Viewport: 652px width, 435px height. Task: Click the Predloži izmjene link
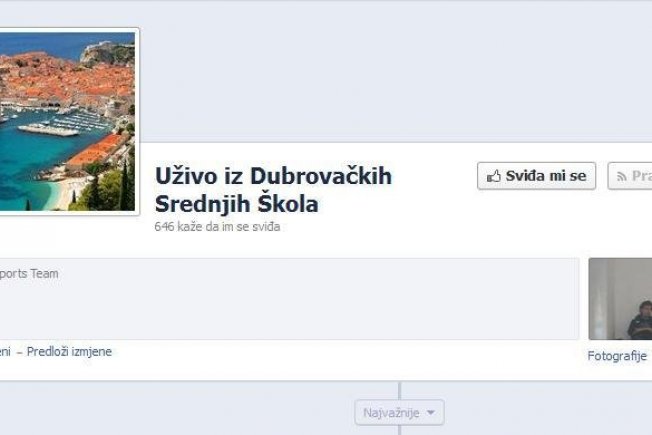(x=69, y=351)
